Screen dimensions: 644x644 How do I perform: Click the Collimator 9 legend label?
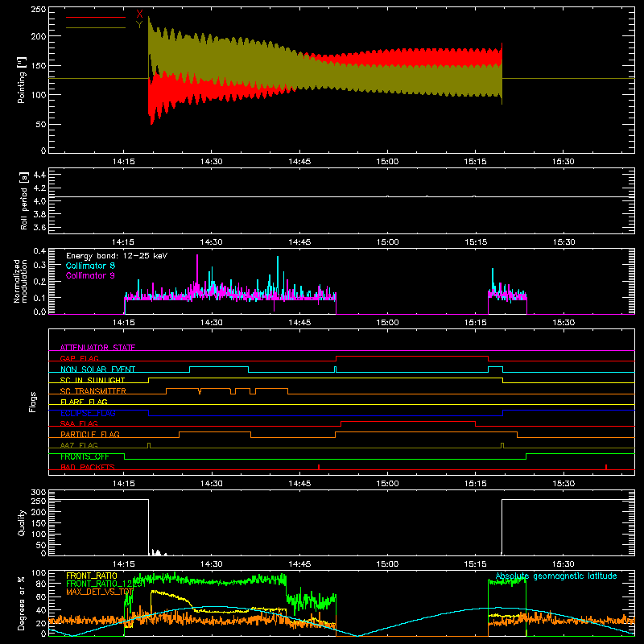tap(90, 275)
